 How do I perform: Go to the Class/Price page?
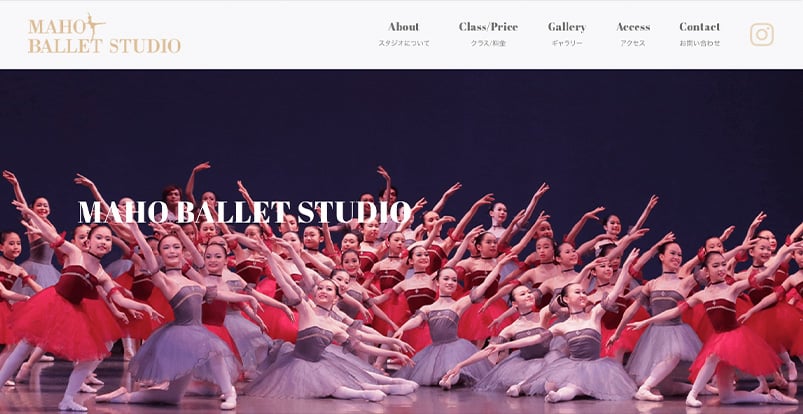pos(488,27)
